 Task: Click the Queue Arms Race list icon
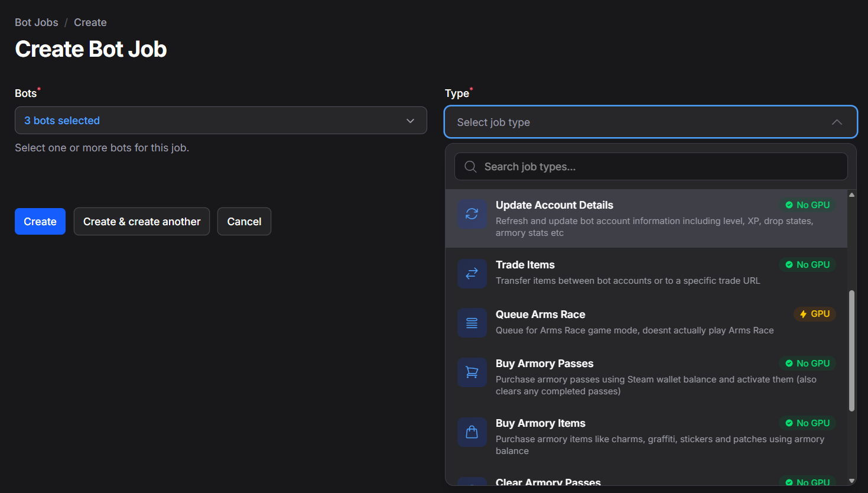472,323
